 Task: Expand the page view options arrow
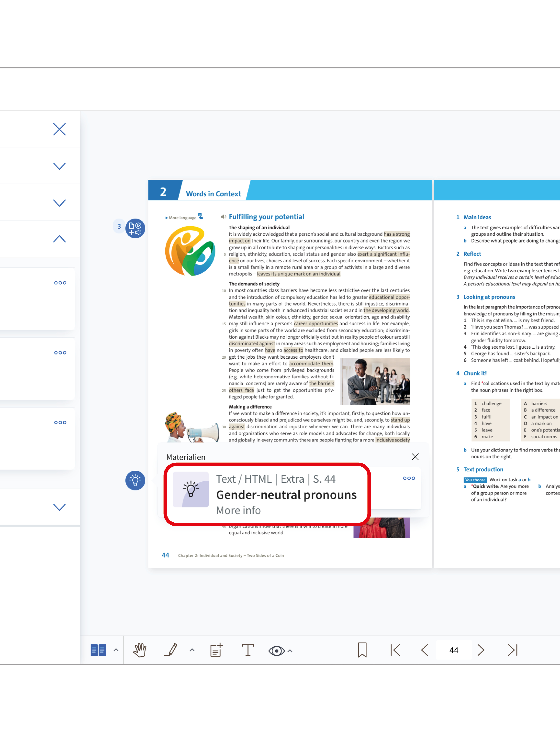click(x=116, y=650)
